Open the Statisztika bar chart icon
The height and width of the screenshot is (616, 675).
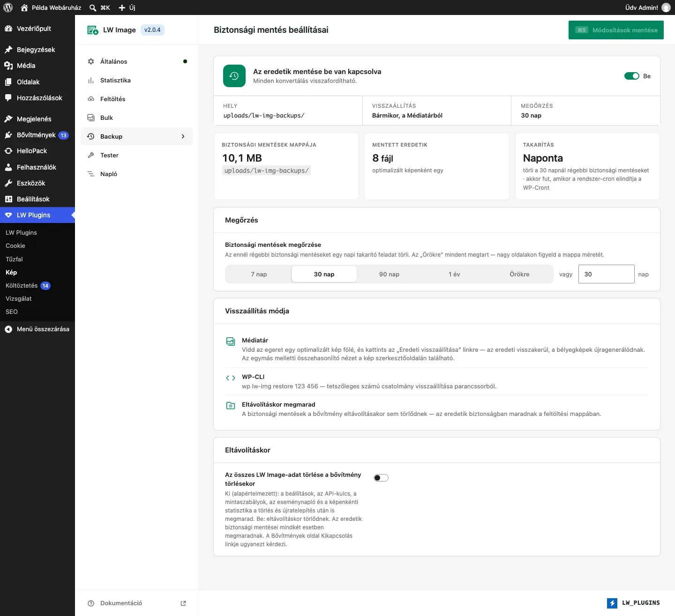click(x=91, y=81)
